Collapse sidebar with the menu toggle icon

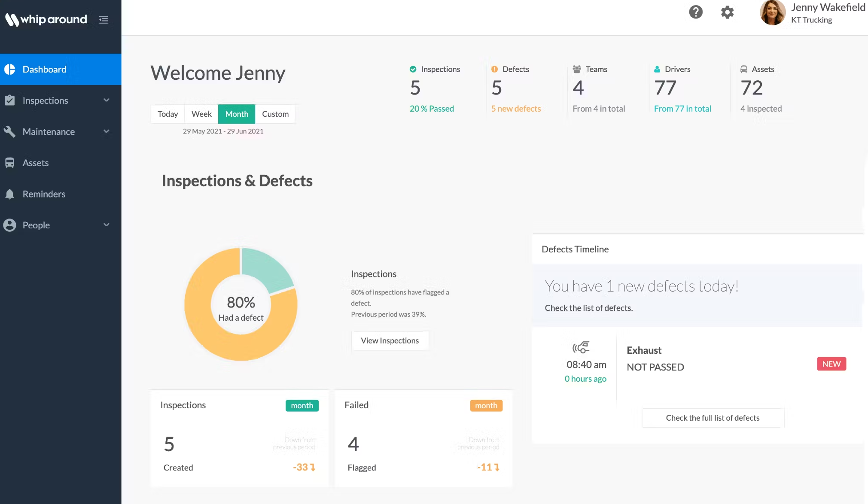pos(104,20)
